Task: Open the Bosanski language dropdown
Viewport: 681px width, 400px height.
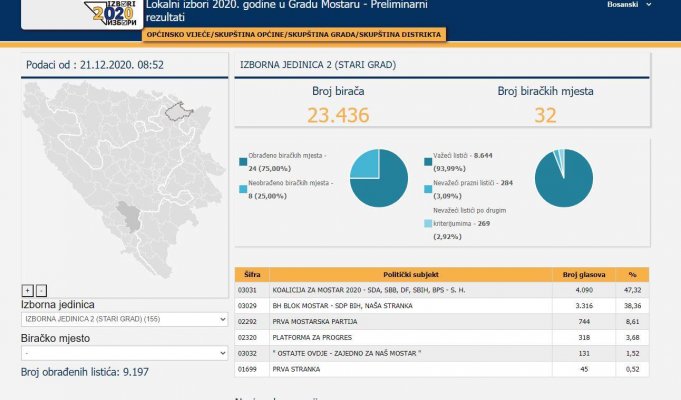Action: [629, 5]
